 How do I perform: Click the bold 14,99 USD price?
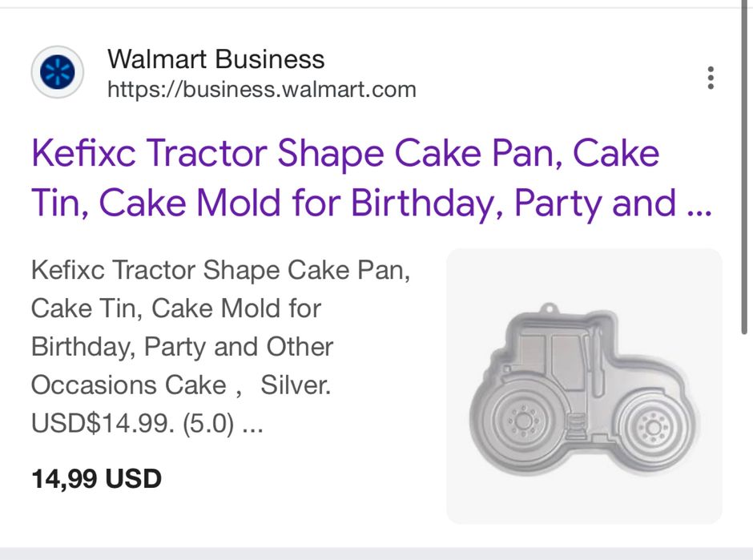click(96, 479)
